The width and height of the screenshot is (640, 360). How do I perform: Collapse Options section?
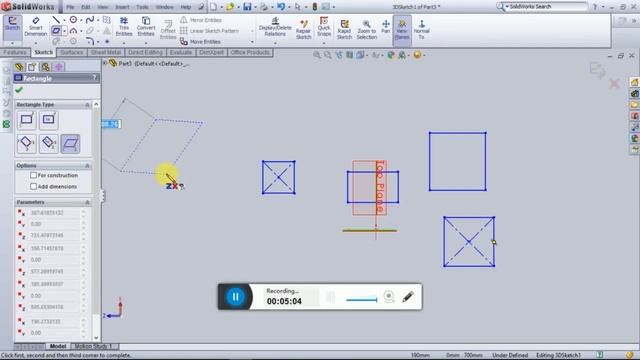pos(87,166)
